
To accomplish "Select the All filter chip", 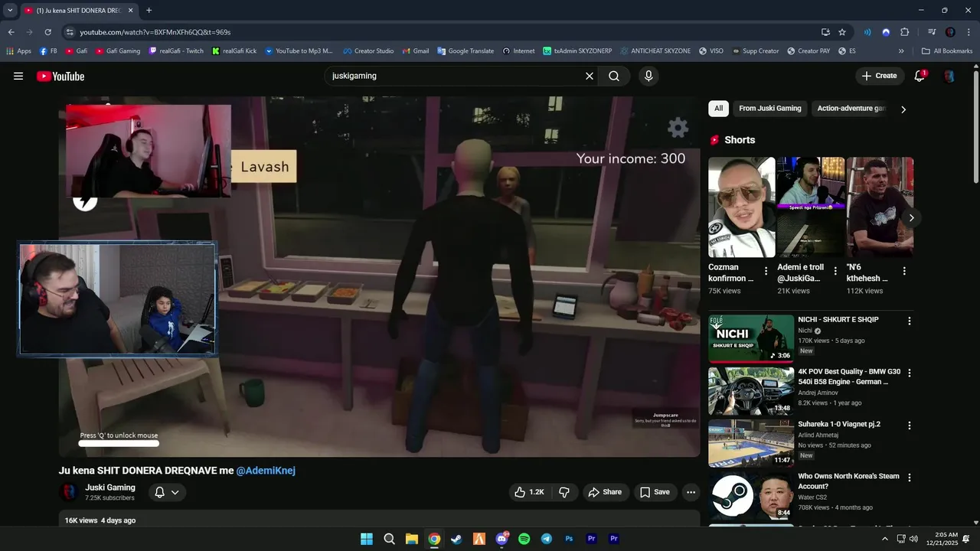I will (718, 109).
